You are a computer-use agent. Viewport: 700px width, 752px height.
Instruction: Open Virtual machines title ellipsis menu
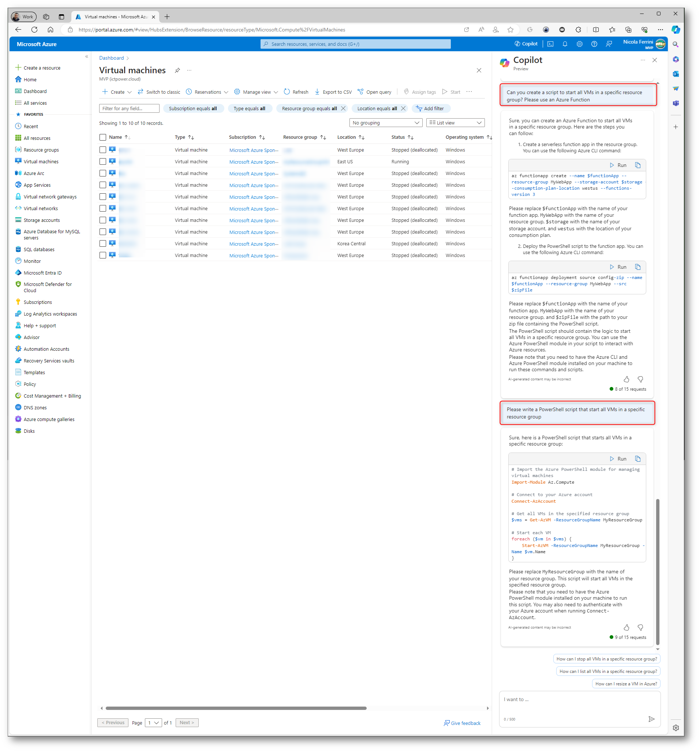(190, 70)
